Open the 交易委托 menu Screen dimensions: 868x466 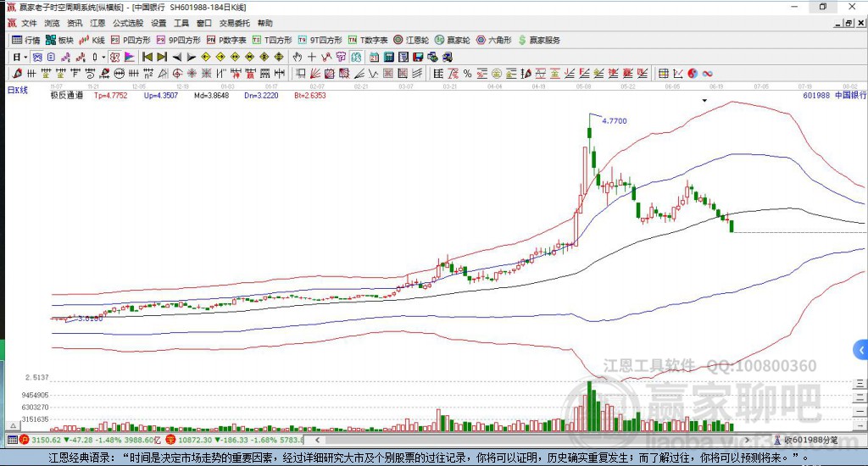coord(234,23)
